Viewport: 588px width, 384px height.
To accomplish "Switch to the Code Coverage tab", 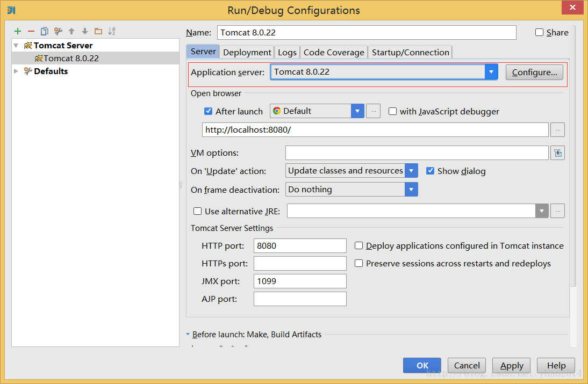I will point(334,52).
